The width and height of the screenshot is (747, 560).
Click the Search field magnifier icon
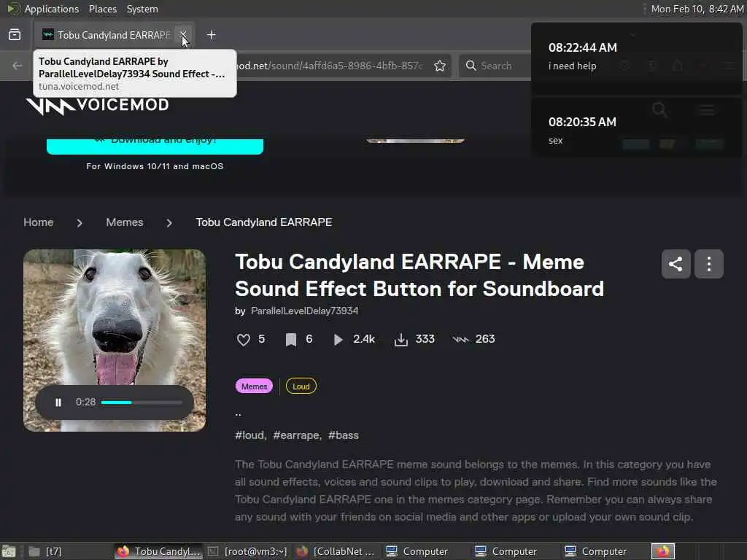471,66
